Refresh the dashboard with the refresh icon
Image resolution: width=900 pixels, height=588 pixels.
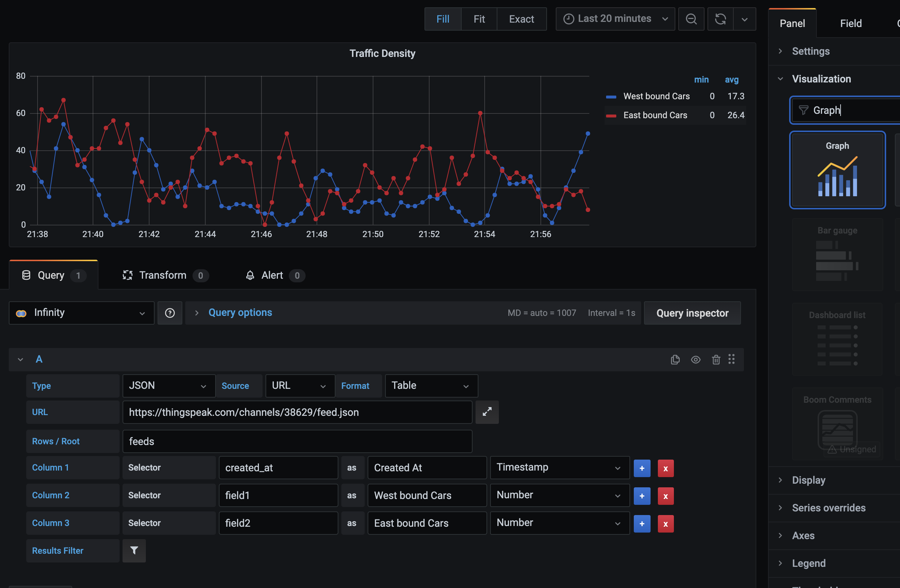pyautogui.click(x=720, y=19)
